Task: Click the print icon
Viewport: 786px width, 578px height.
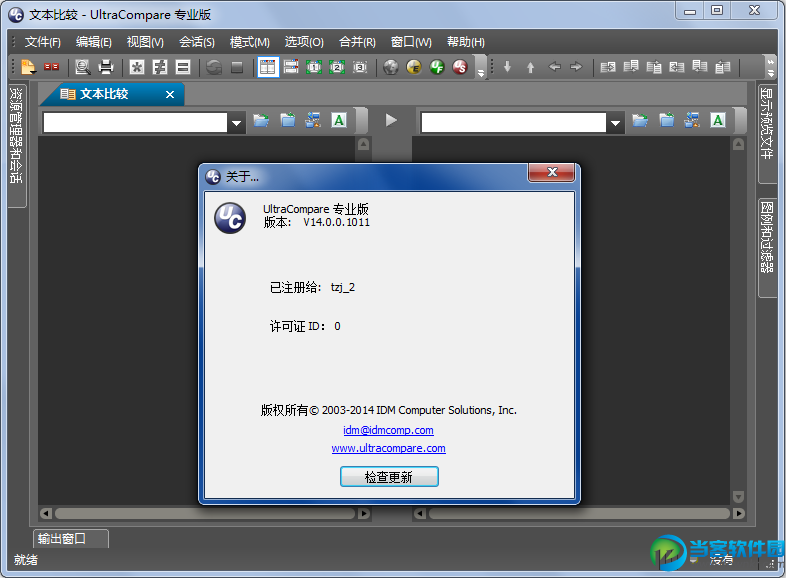Action: click(106, 67)
